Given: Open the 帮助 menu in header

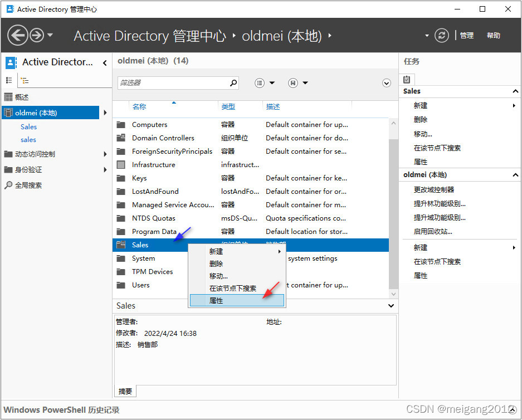Looking at the screenshot, I should coord(494,35).
